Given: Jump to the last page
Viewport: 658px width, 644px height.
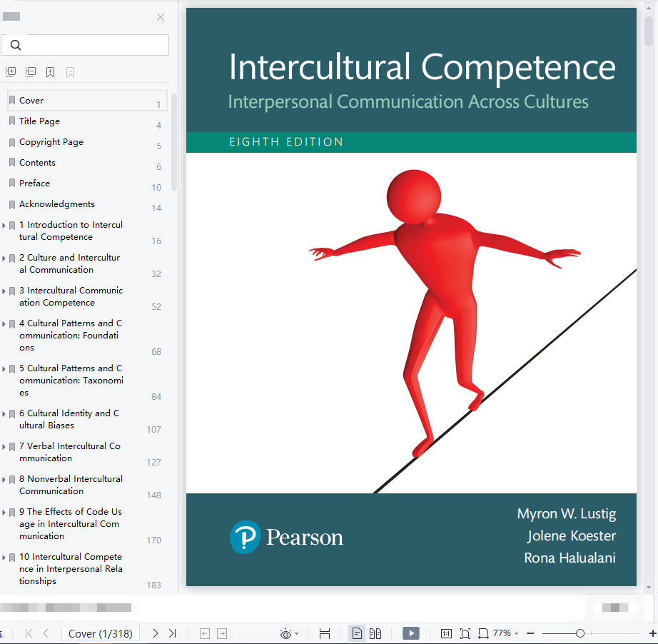Looking at the screenshot, I should click(x=173, y=633).
